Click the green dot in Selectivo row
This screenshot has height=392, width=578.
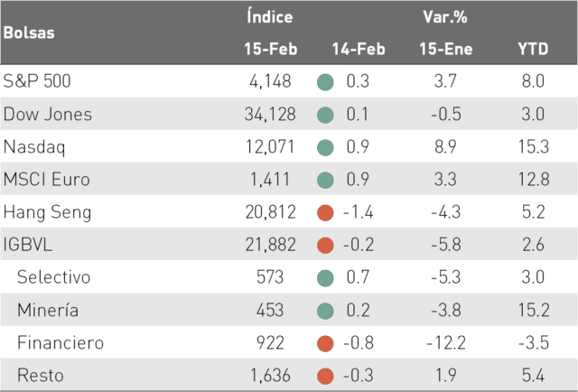[x=325, y=278]
